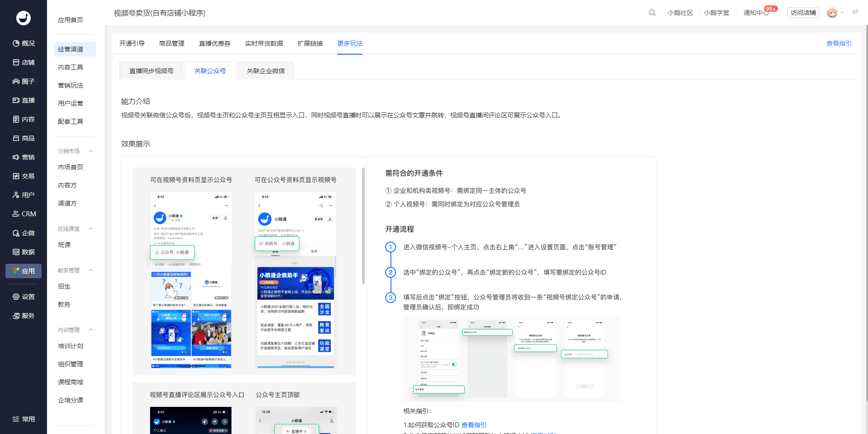Open the user avatar in the header
868x434 pixels.
pos(832,13)
